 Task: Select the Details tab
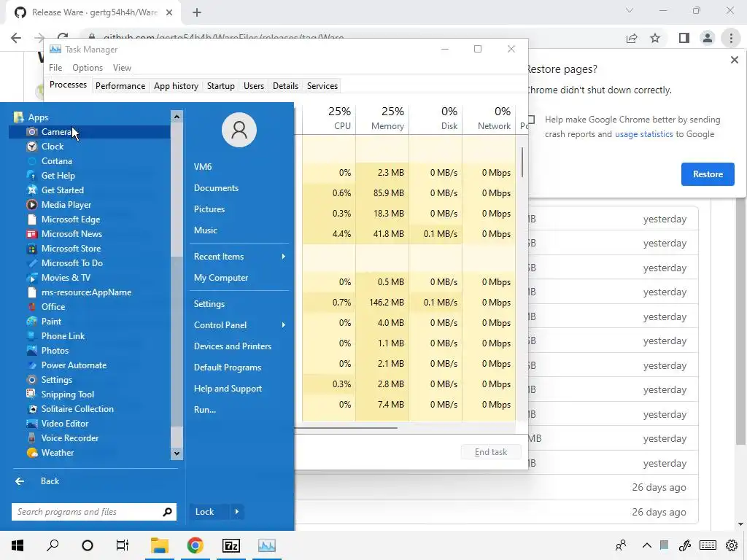(285, 86)
